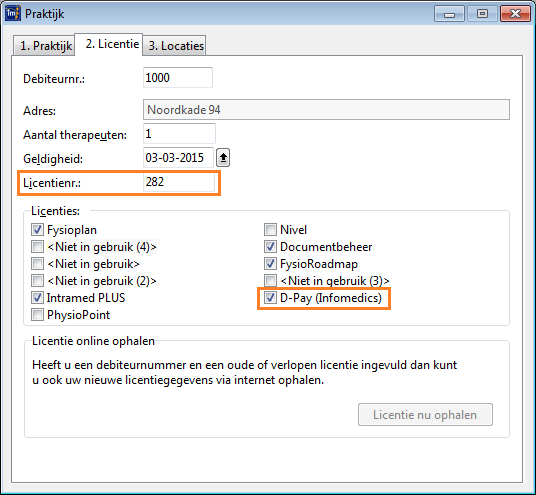Uncheck the Intramed PLUS checkbox
Viewport: 536px width, 495px height.
click(37, 298)
